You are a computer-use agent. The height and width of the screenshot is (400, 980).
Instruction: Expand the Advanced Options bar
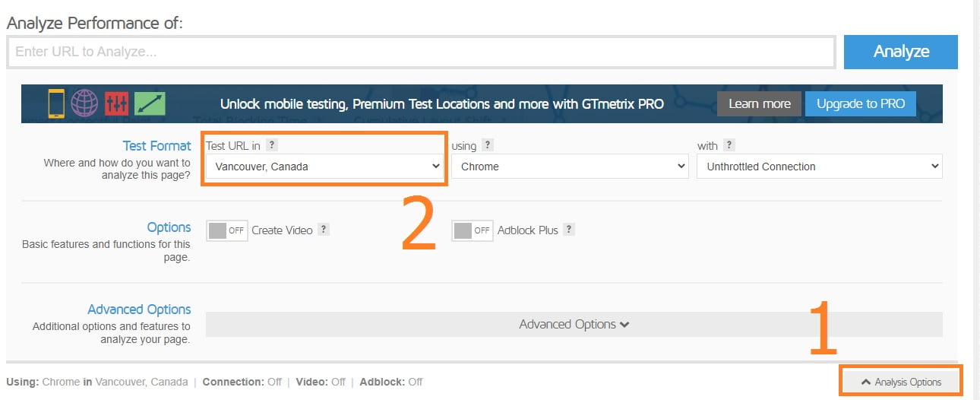click(574, 324)
